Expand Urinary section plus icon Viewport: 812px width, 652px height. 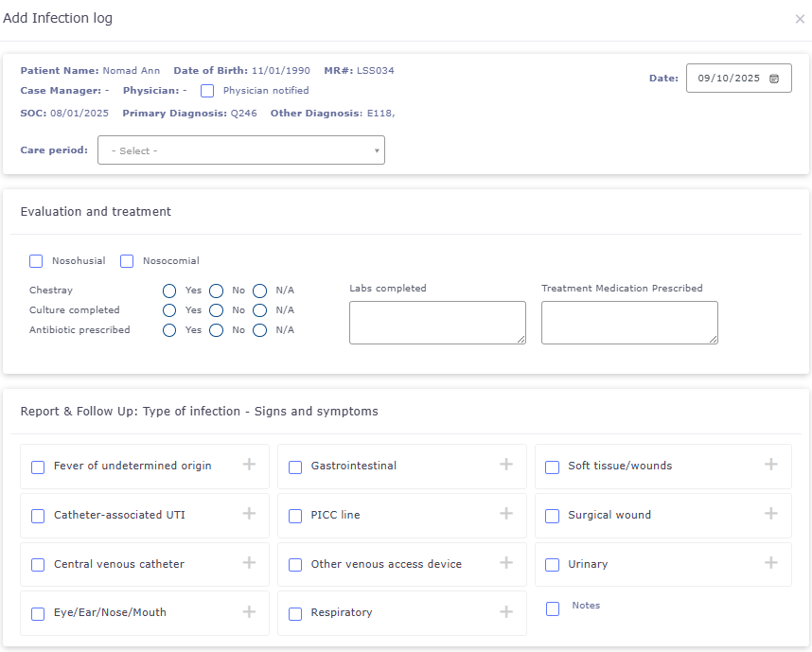click(770, 562)
